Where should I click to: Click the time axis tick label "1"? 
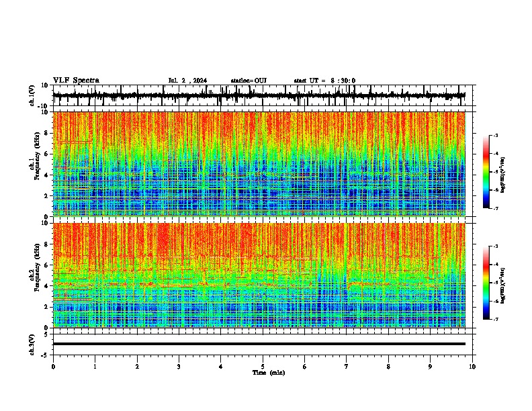(95, 367)
